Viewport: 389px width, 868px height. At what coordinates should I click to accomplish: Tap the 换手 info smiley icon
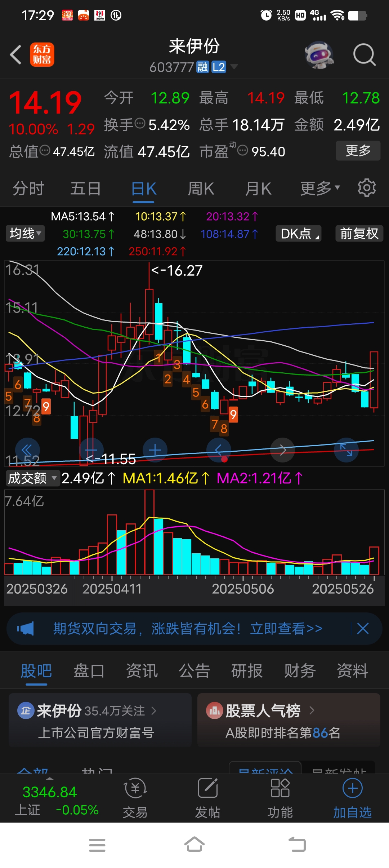140,123
